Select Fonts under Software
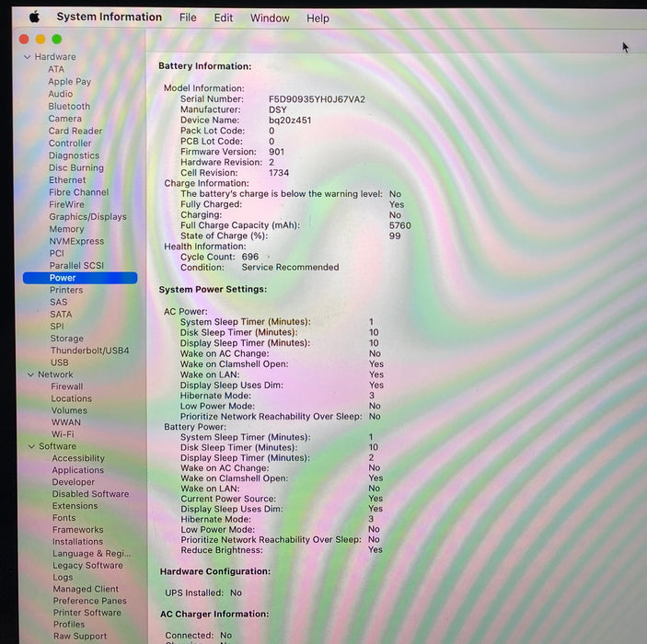The height and width of the screenshot is (644, 647). click(x=64, y=518)
